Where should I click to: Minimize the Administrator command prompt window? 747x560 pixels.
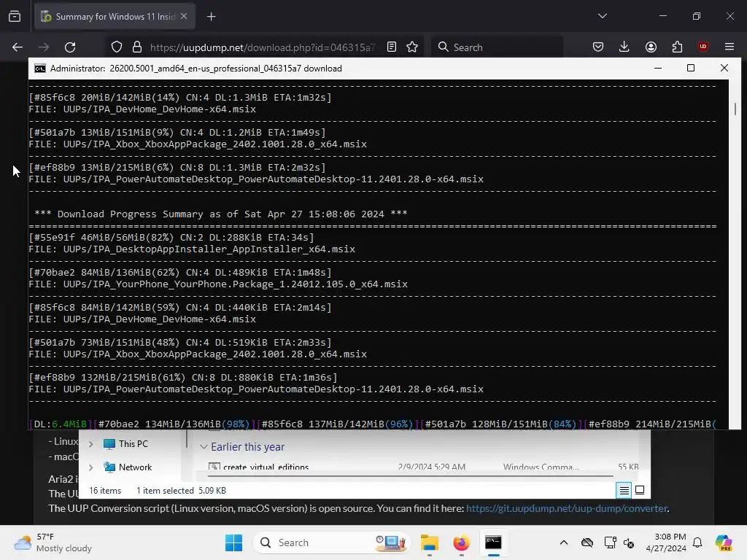click(658, 68)
